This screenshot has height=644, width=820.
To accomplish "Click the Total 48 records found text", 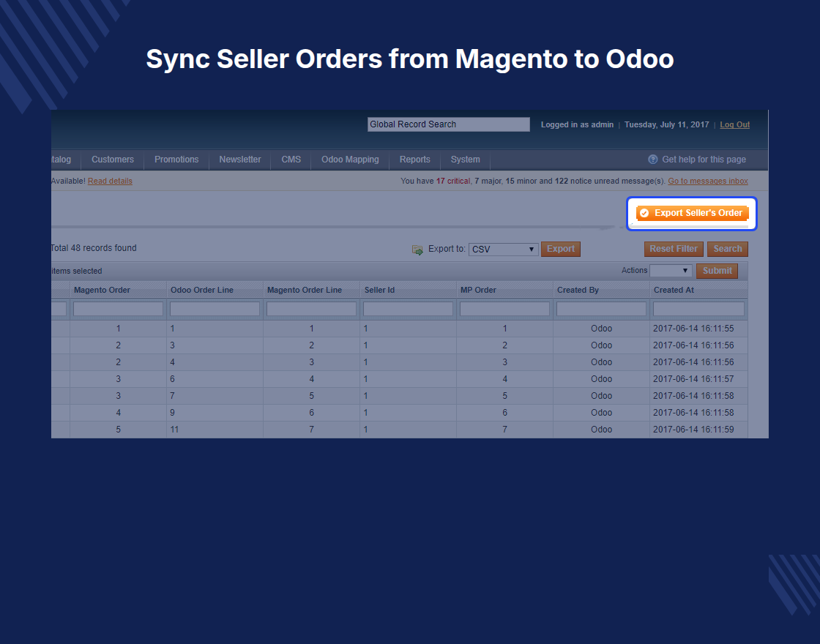I will (x=94, y=248).
